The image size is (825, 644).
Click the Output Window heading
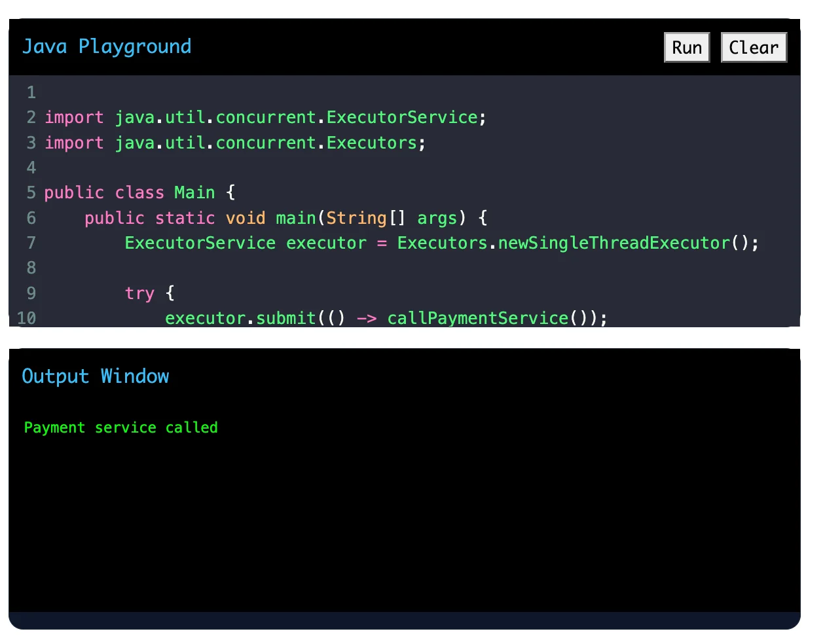[96, 376]
